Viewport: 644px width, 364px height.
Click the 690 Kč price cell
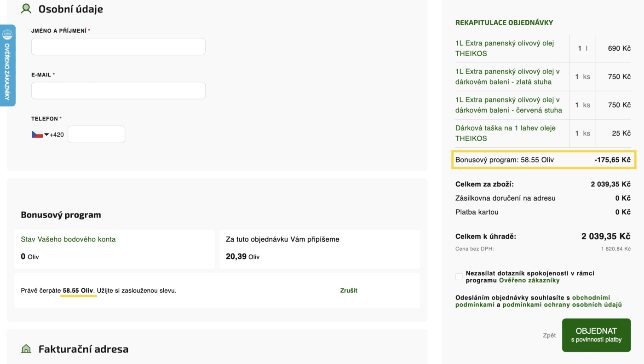click(619, 48)
